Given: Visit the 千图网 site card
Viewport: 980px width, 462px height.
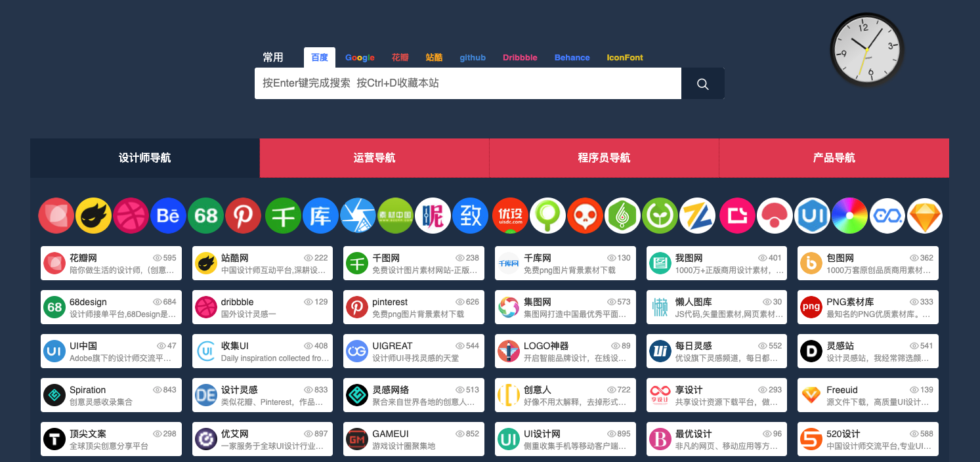Looking at the screenshot, I should click(414, 263).
